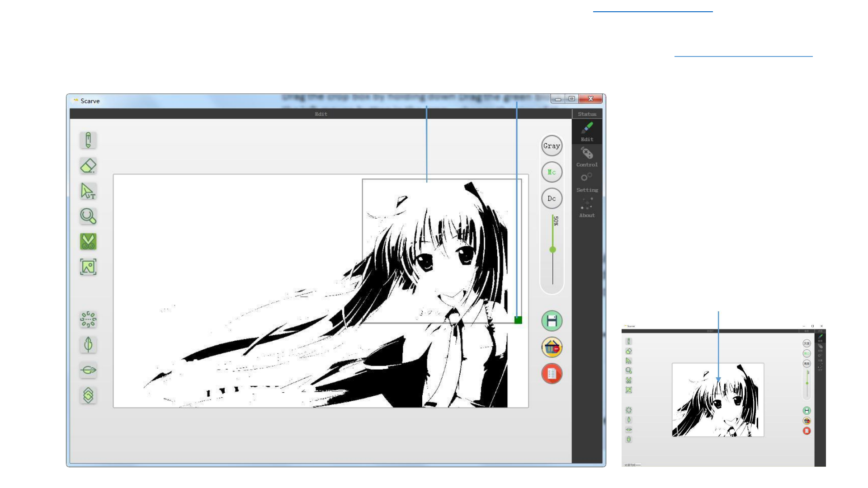Open the Setting tab in sidebar

587,182
